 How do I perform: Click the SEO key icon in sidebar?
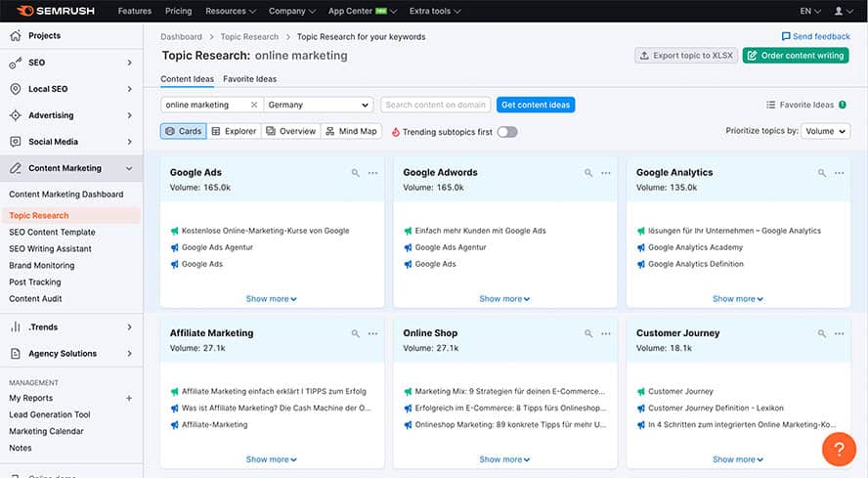pyautogui.click(x=16, y=63)
